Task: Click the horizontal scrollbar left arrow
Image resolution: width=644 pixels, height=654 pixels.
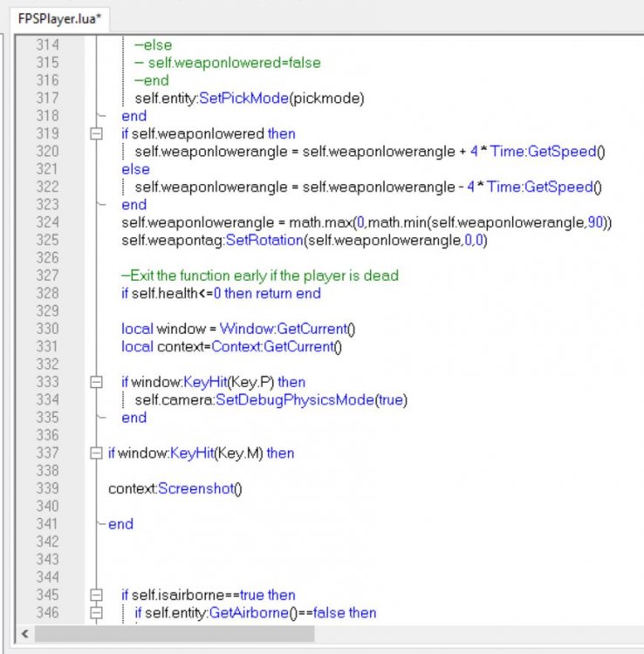Action: coord(25,634)
